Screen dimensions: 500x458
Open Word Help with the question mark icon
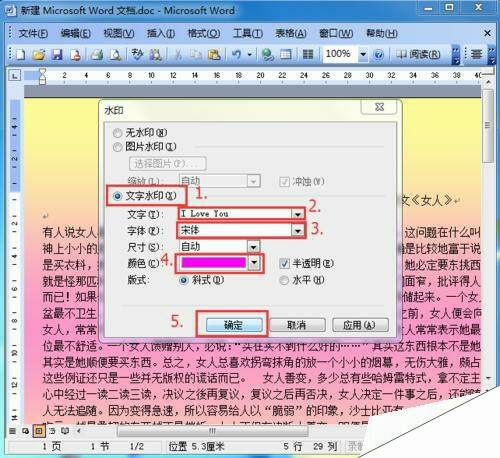coord(378,54)
